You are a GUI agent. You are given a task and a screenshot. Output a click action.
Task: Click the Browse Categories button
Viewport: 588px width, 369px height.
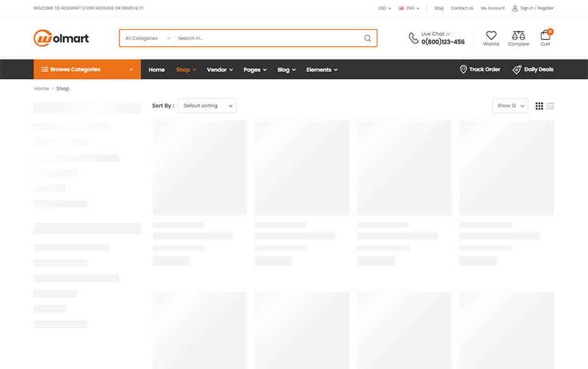87,70
